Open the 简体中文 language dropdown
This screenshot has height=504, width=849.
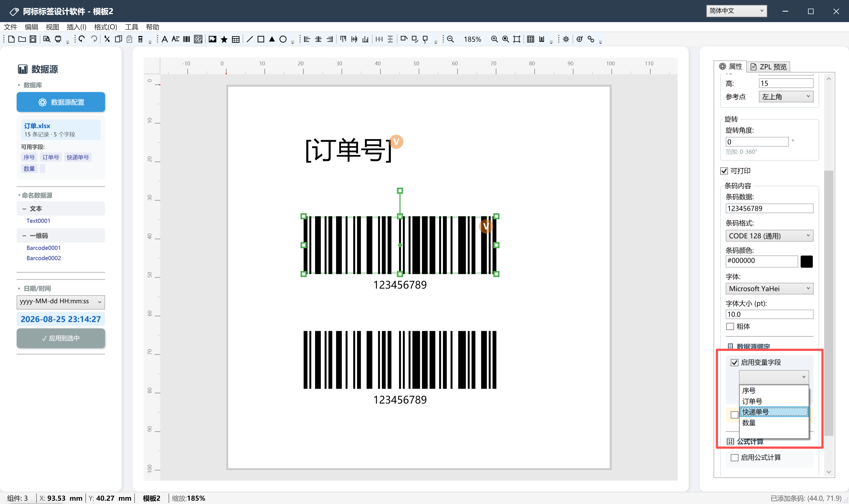[x=736, y=11]
